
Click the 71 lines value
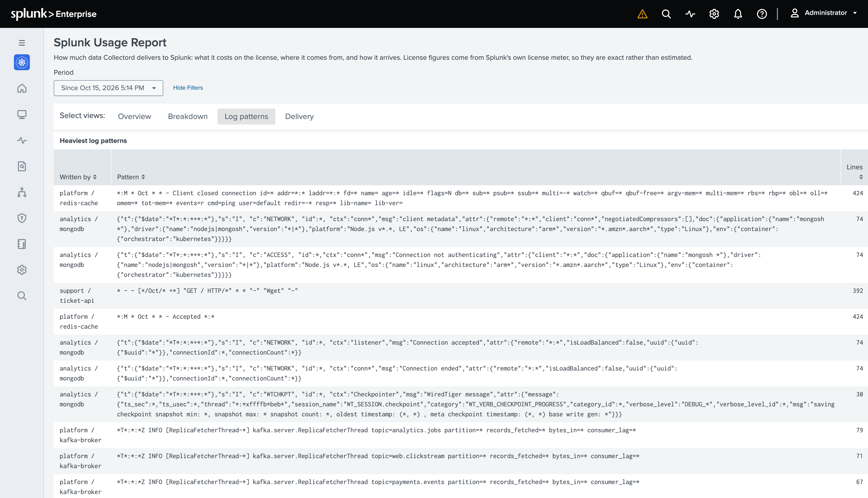point(860,456)
